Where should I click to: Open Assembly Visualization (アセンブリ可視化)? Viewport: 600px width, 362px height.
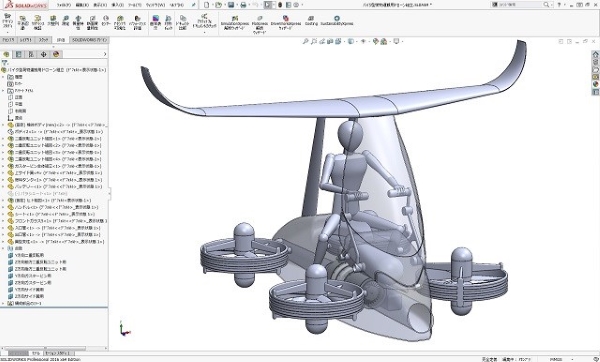pyautogui.click(x=120, y=23)
